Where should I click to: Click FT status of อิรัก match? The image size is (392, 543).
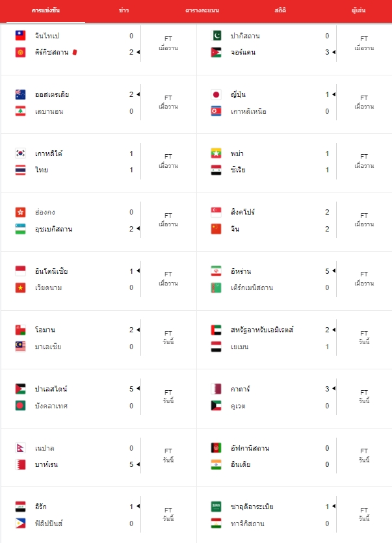click(x=168, y=514)
